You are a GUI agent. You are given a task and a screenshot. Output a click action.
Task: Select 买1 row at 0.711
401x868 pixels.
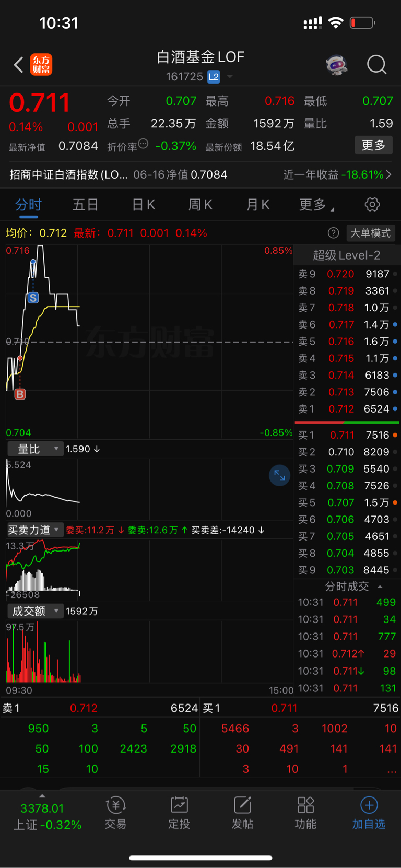click(x=347, y=435)
